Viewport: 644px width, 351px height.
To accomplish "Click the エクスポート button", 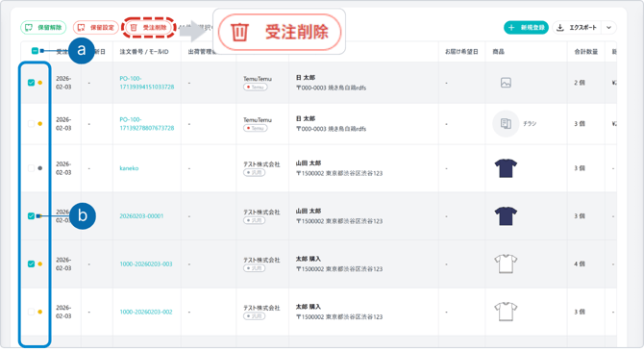I will 577,28.
